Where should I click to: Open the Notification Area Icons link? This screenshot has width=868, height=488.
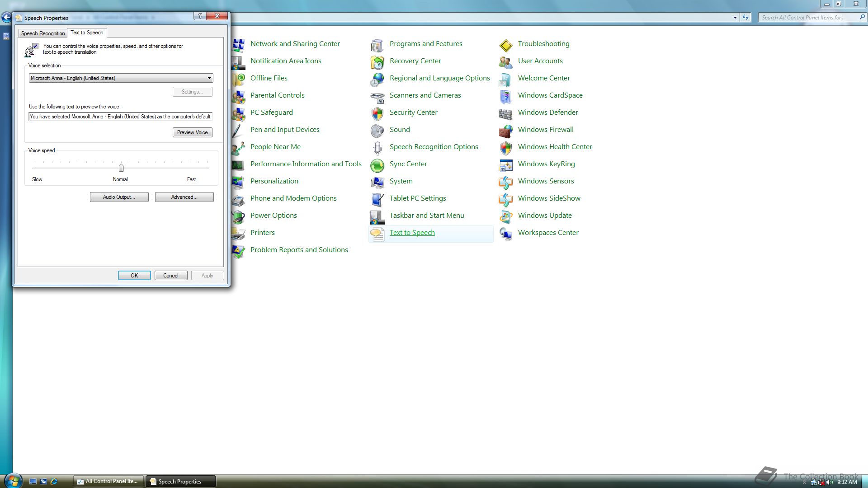(x=286, y=61)
